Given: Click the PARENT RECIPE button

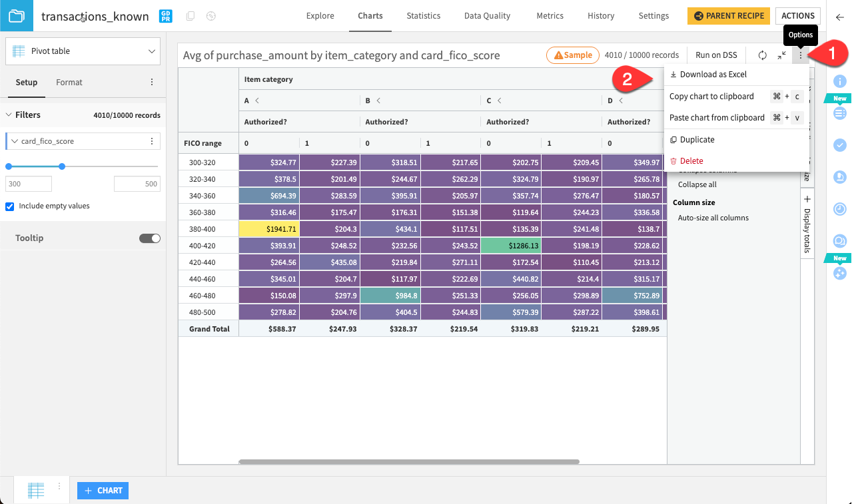Looking at the screenshot, I should coord(729,16).
